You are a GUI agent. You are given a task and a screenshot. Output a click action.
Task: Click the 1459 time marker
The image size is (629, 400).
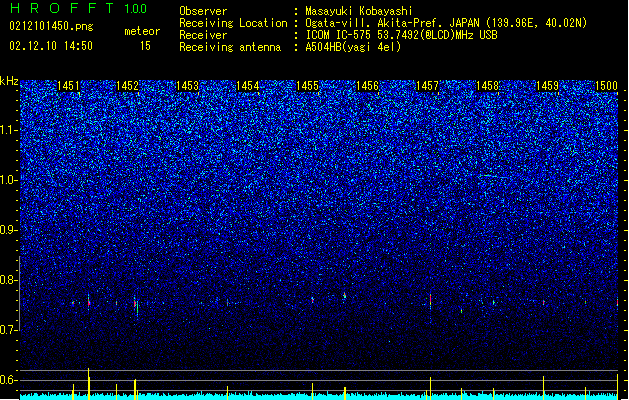548,86
